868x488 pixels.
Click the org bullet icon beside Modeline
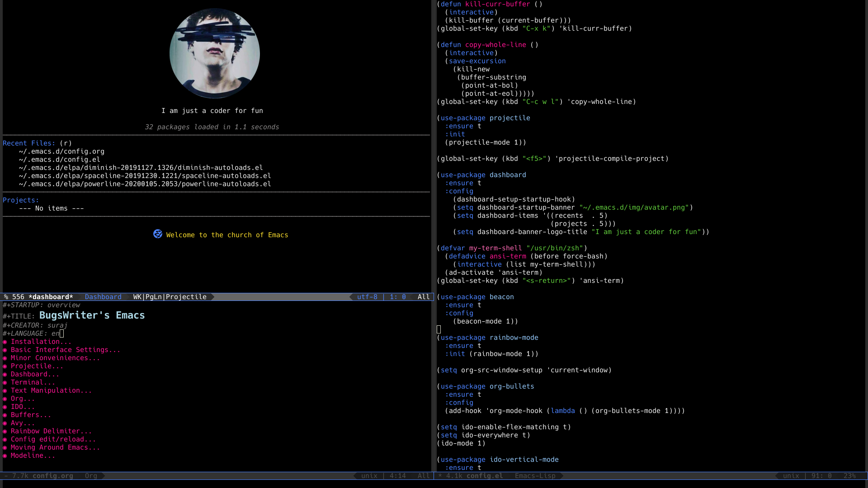point(5,456)
